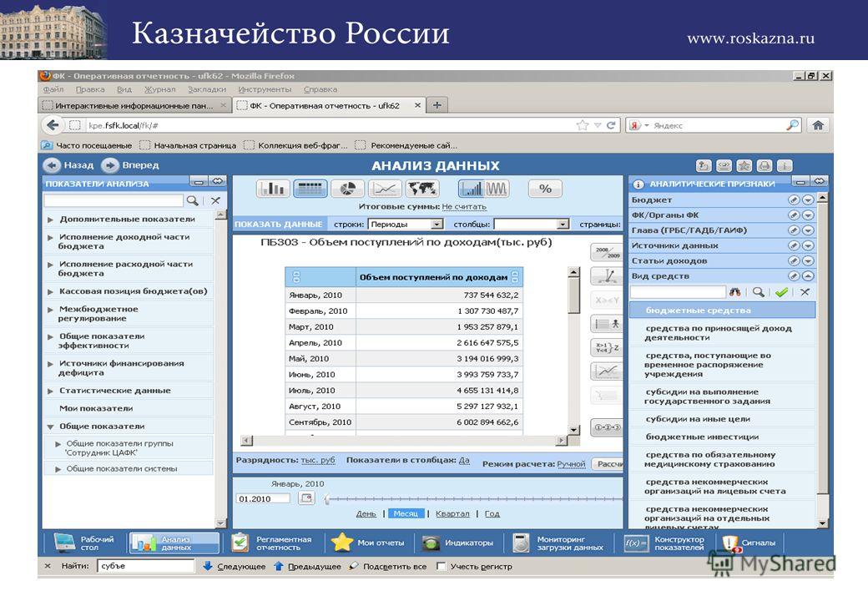Click the Показать данные button
The width and height of the screenshot is (868, 601).
point(279,225)
